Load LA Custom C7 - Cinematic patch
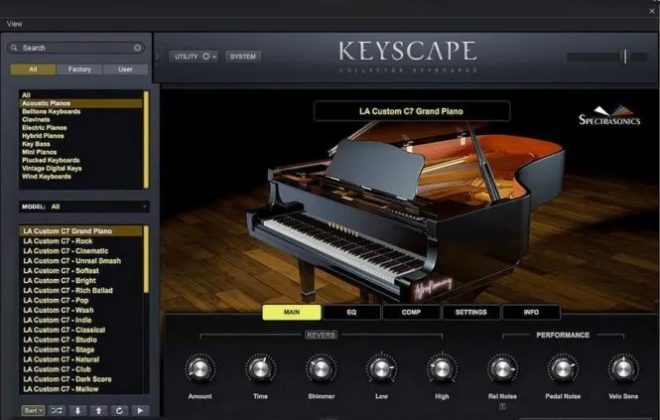This screenshot has height=420, width=660. coord(81,251)
